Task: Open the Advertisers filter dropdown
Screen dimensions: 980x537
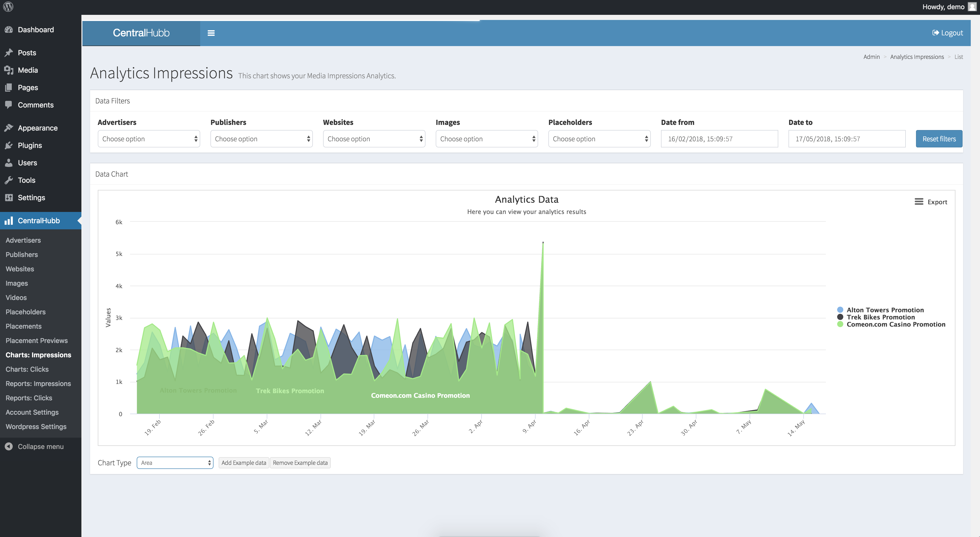Action: click(149, 139)
